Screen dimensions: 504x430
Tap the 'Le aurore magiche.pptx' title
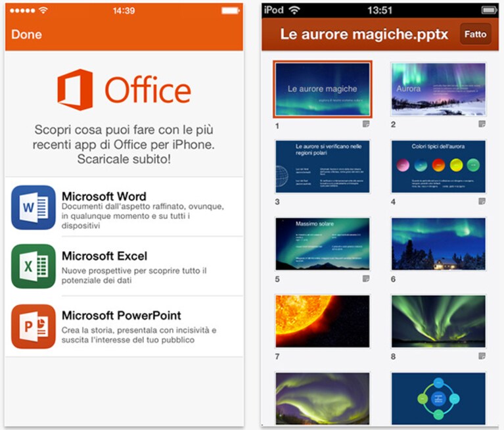click(364, 34)
